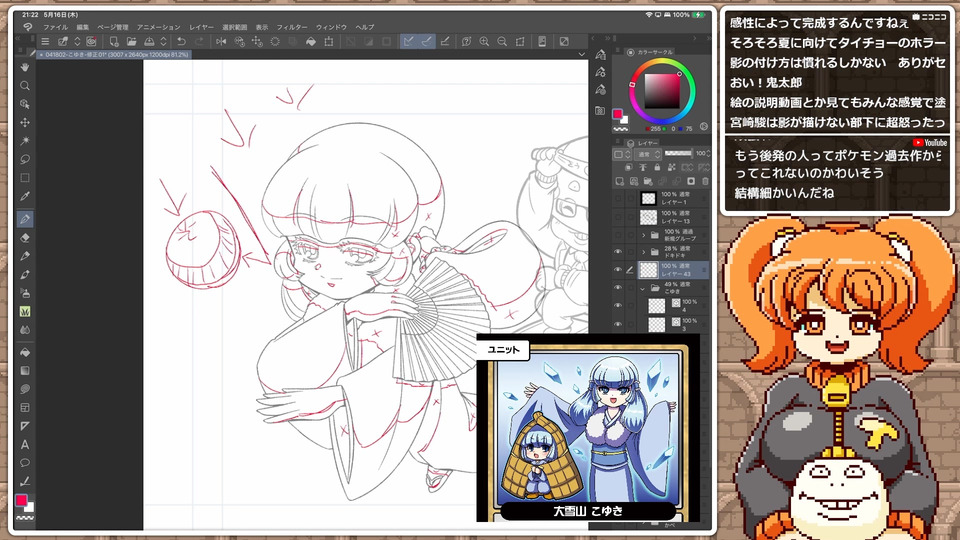Open the ファイル menu

coord(55,27)
